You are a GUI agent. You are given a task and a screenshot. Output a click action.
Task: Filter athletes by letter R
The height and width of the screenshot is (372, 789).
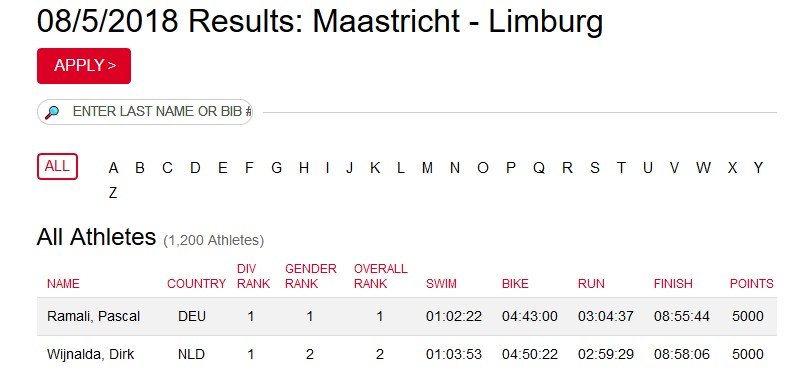[x=567, y=168]
